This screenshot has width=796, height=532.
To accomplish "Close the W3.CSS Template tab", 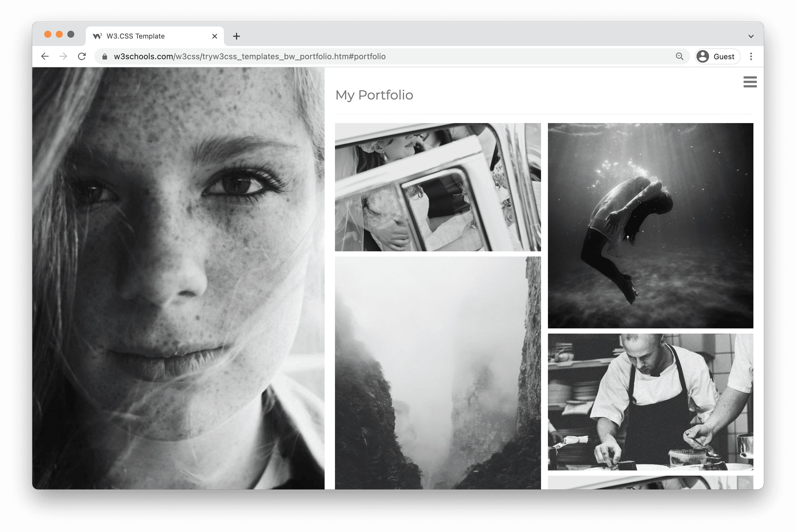I will point(214,36).
